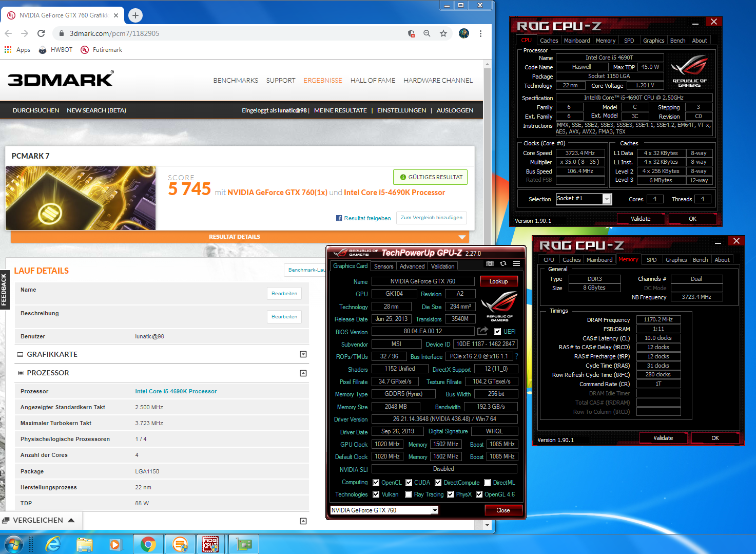Click the Chrome address bar URL

[x=114, y=33]
